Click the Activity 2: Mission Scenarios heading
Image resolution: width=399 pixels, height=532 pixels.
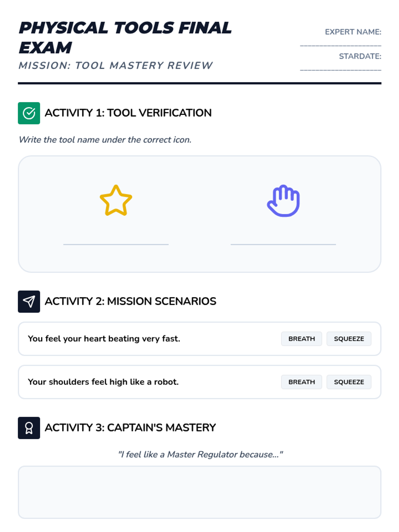click(130, 301)
